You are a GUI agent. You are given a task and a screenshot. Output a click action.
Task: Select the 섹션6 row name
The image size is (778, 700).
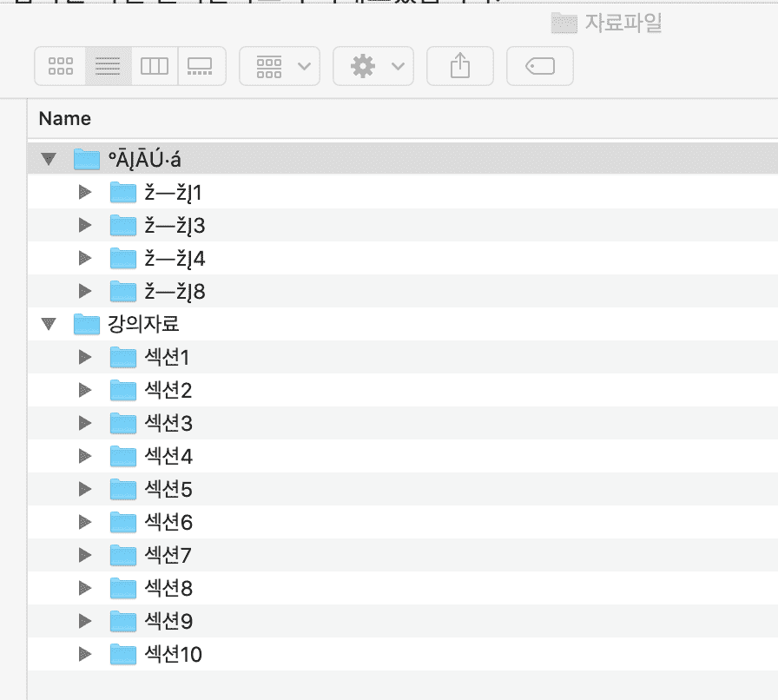pos(168,522)
